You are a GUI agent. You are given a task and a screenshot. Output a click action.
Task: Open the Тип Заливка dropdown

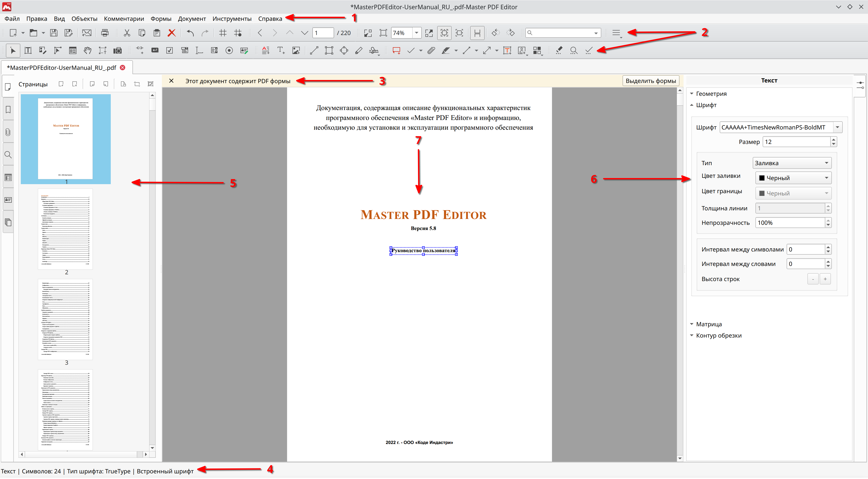pyautogui.click(x=792, y=163)
